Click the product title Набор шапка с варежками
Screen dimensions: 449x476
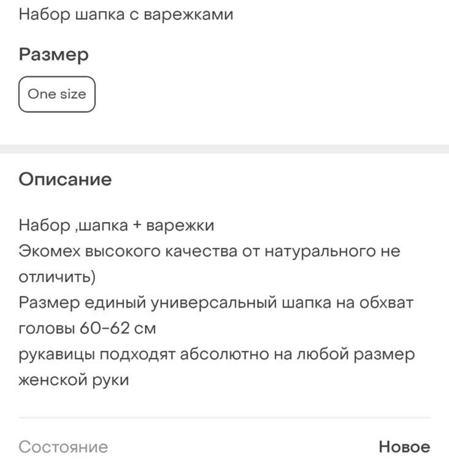[x=126, y=15]
